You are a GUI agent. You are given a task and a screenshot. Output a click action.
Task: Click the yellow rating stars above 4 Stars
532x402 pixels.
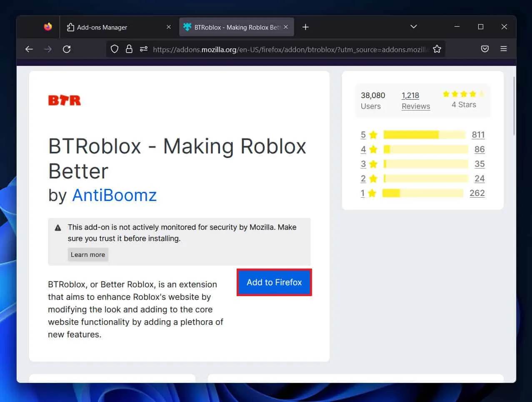click(x=464, y=94)
